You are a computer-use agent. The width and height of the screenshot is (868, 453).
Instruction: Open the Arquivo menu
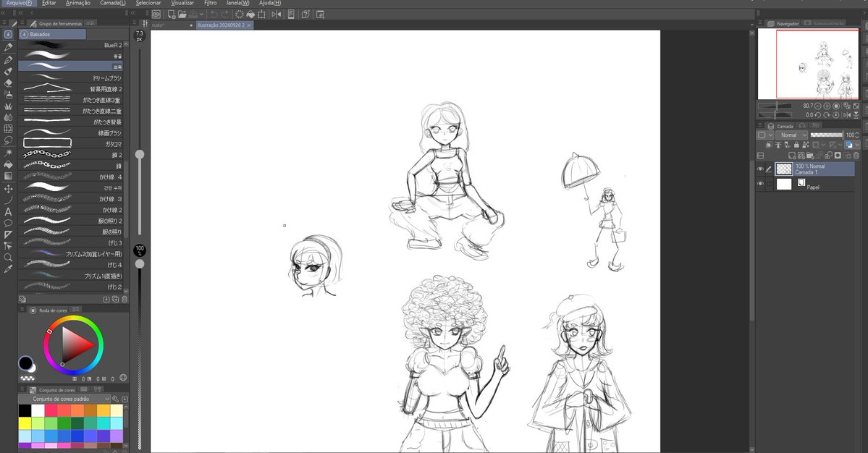[x=19, y=3]
